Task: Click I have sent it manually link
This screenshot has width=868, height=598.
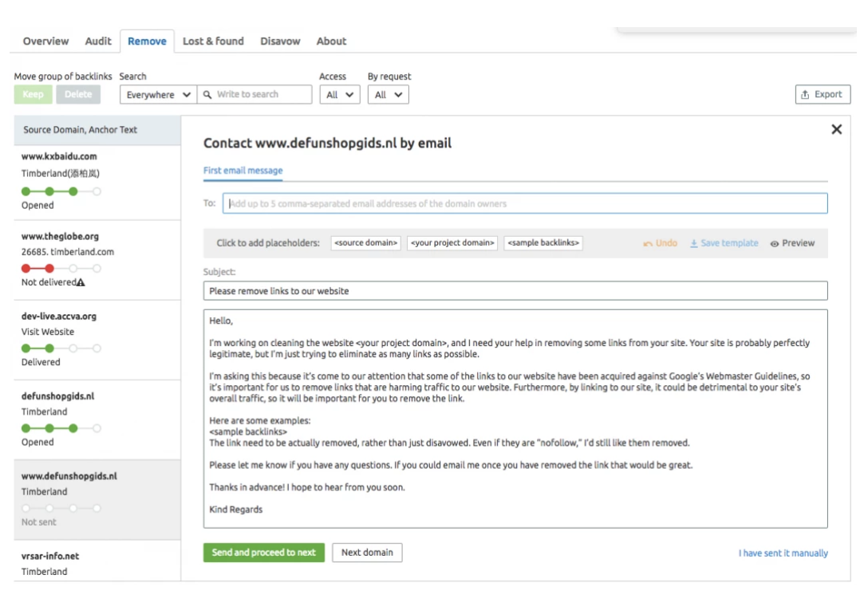Action: click(x=783, y=553)
